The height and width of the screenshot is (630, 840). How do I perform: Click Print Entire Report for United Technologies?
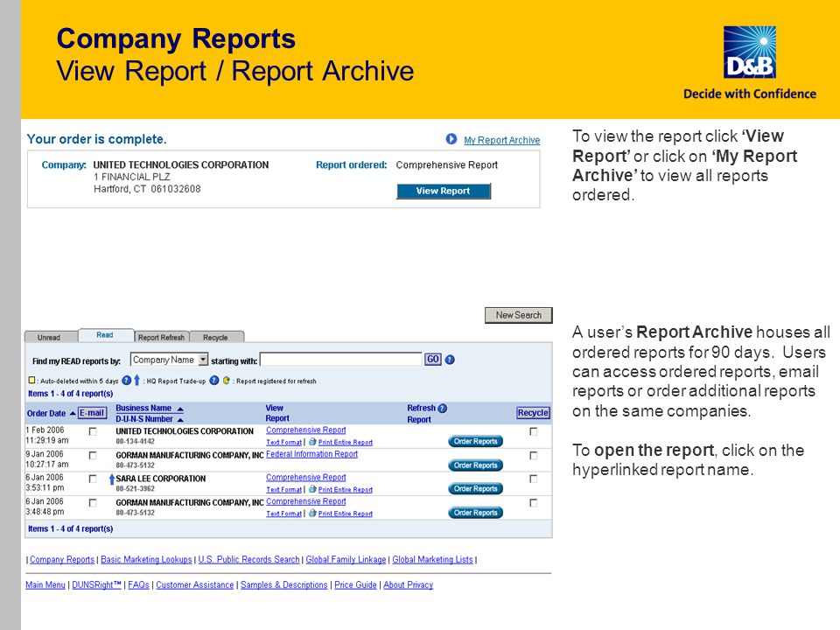(346, 443)
